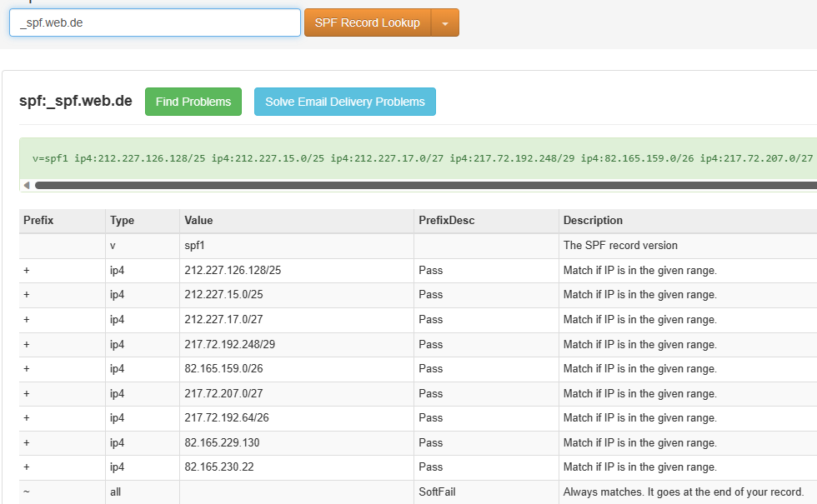The width and height of the screenshot is (817, 504).
Task: Select the spf1 value cell
Action: coord(194,245)
